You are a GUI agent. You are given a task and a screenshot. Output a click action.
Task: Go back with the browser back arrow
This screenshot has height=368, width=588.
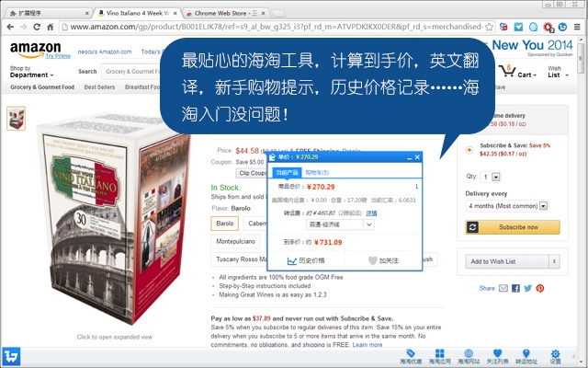tap(10, 27)
